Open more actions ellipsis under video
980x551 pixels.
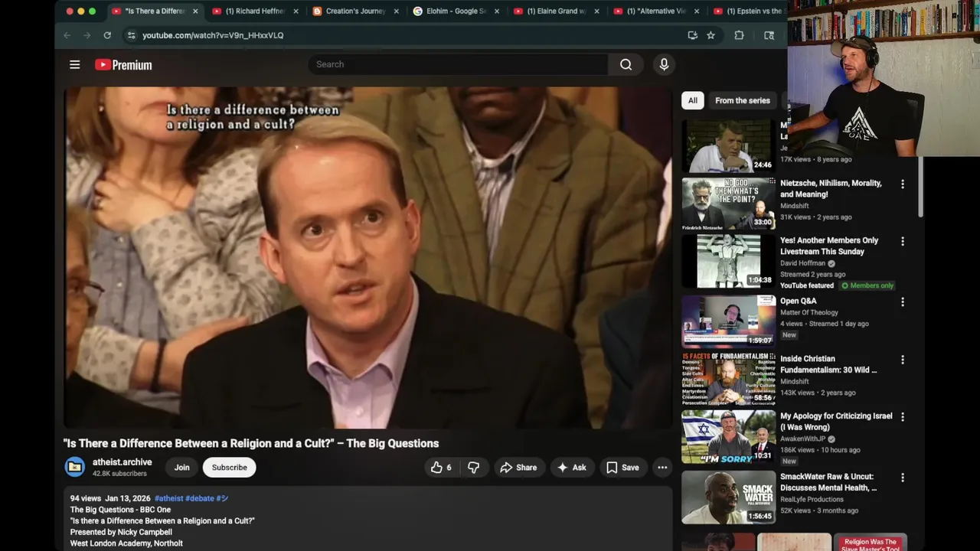click(662, 468)
